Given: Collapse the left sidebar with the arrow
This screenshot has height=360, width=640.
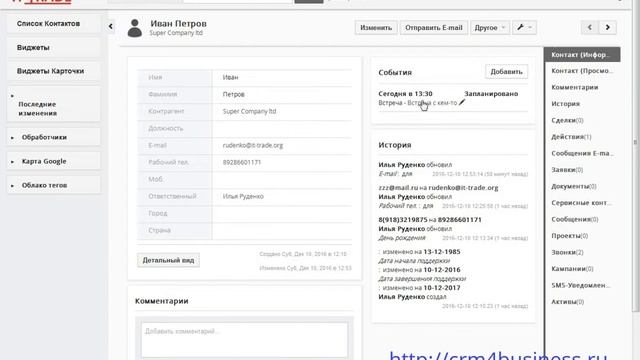Looking at the screenshot, I should 111,26.
